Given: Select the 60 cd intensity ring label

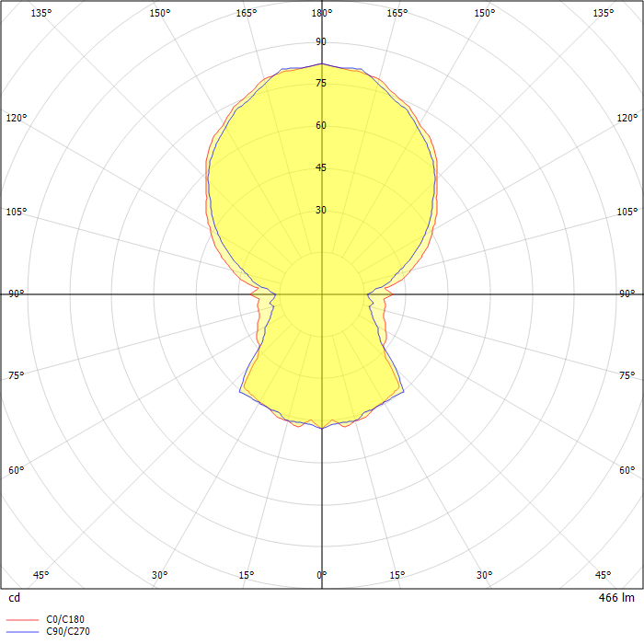Looking at the screenshot, I should (x=321, y=125).
